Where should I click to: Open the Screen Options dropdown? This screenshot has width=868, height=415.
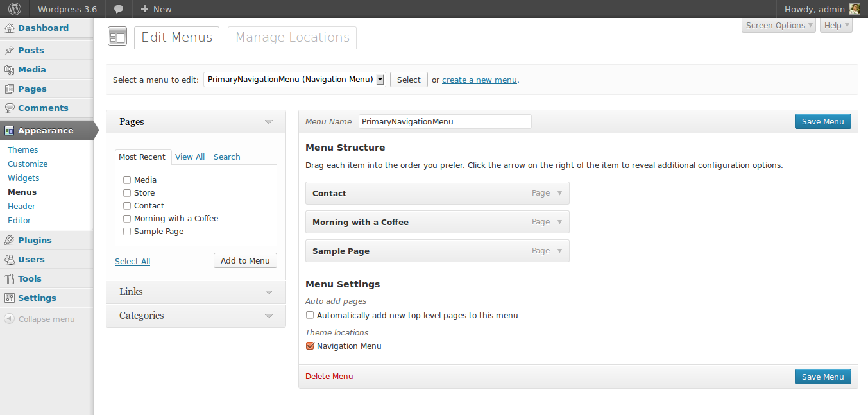coord(779,25)
